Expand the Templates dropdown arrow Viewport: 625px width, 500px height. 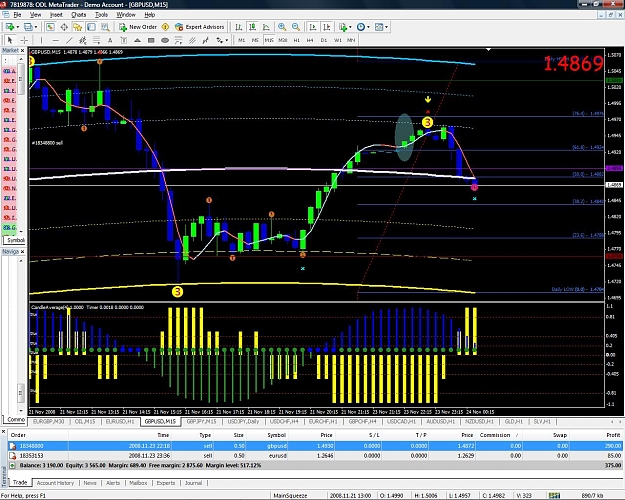[x=387, y=27]
